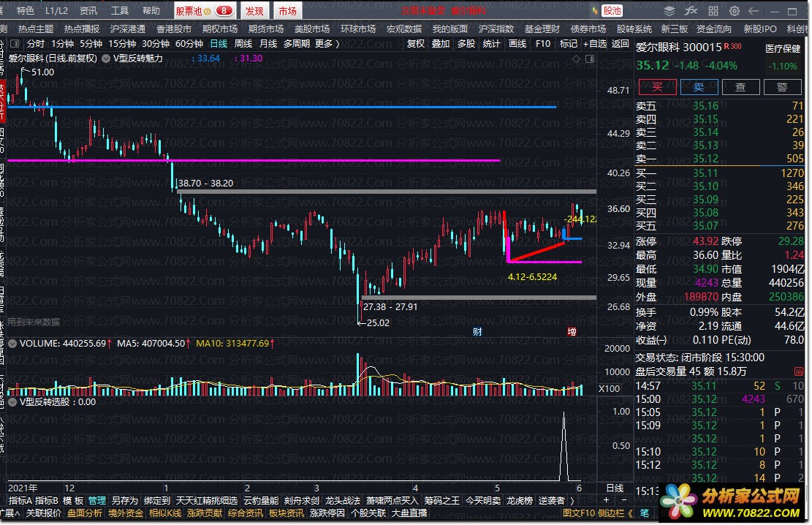
Task: Open the layers stack icon in title bar
Action: (x=669, y=11)
